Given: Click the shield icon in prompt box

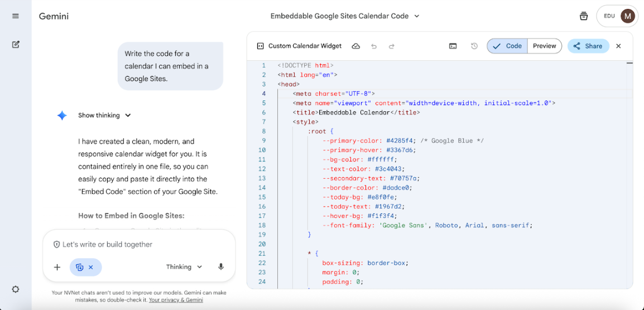Looking at the screenshot, I should (x=57, y=245).
